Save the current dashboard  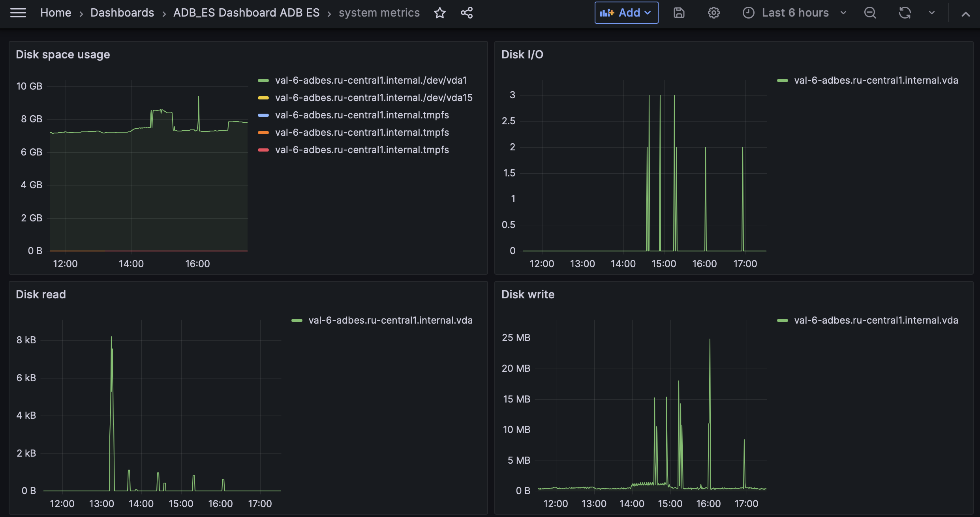[679, 13]
